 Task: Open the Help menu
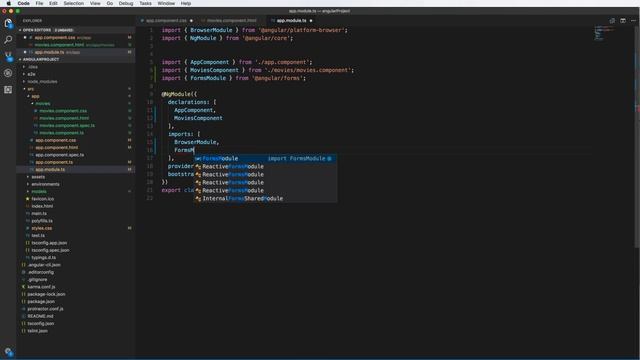186,3
